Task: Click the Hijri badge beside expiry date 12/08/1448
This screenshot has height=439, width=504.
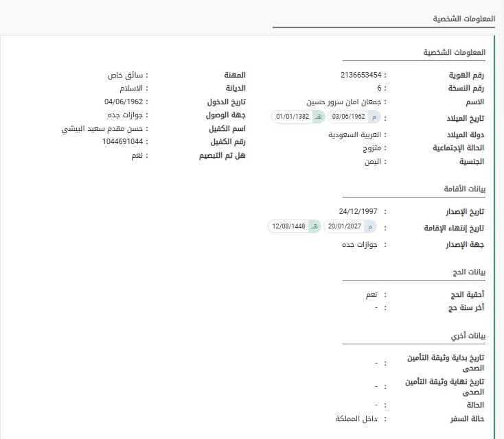Action: pyautogui.click(x=314, y=226)
